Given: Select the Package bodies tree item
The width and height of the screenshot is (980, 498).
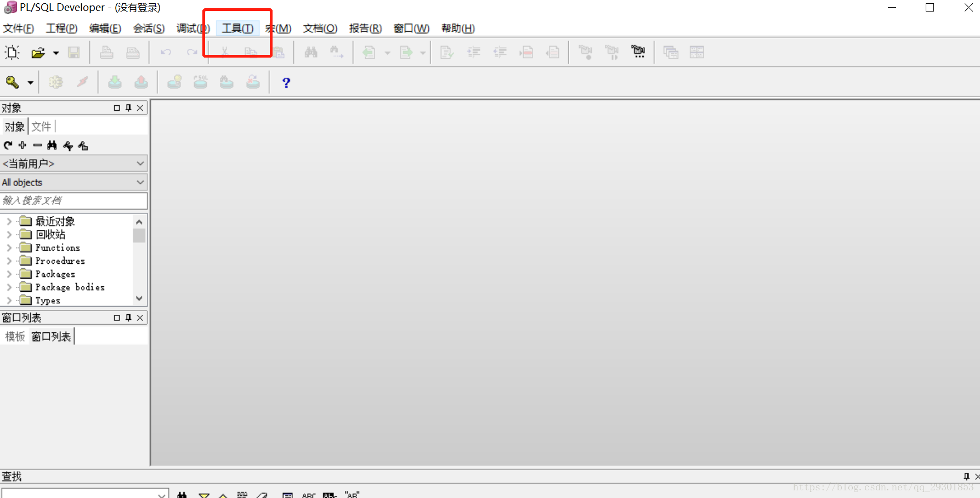Looking at the screenshot, I should coord(70,287).
